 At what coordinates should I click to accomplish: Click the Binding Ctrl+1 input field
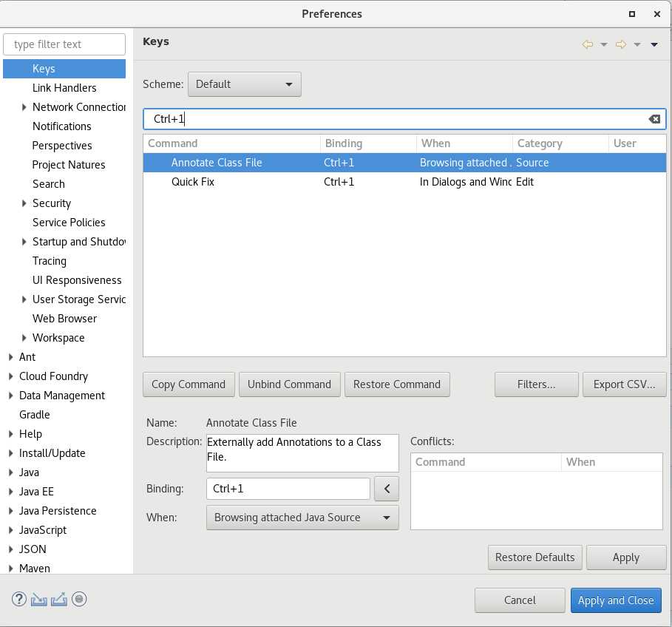288,489
